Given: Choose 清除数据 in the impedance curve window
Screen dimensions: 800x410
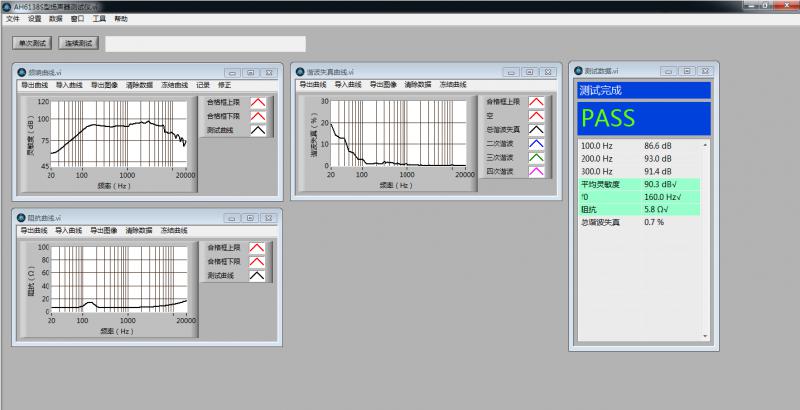Looking at the screenshot, I should [139, 230].
